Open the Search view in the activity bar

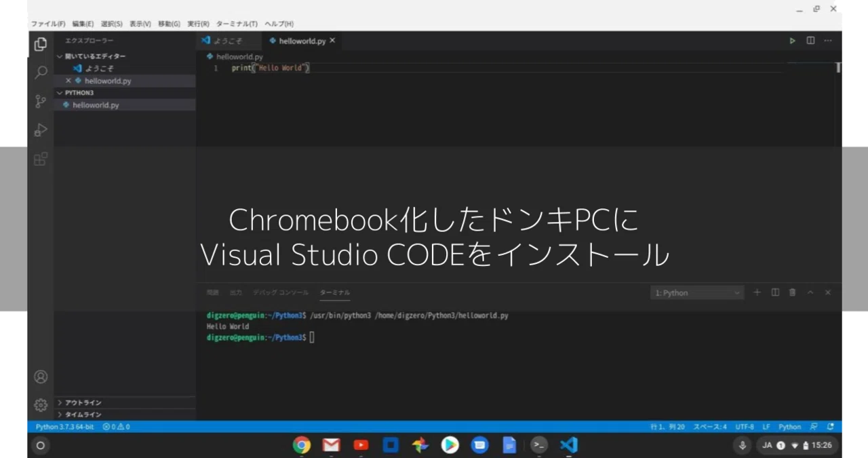pyautogui.click(x=41, y=73)
